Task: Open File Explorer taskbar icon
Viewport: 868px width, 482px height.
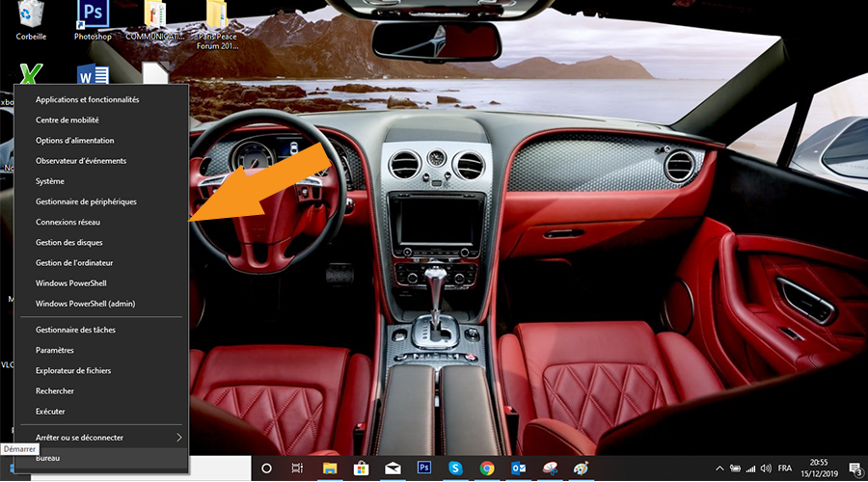Action: [330, 469]
